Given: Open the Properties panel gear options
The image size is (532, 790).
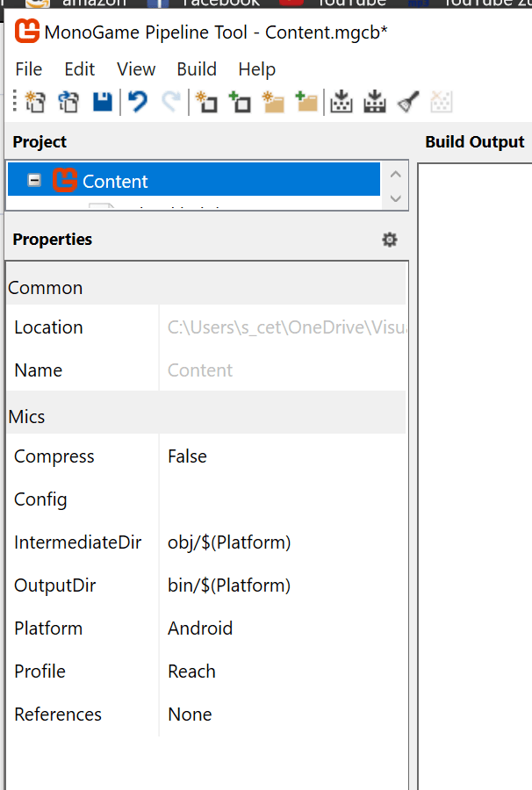Looking at the screenshot, I should (x=390, y=240).
